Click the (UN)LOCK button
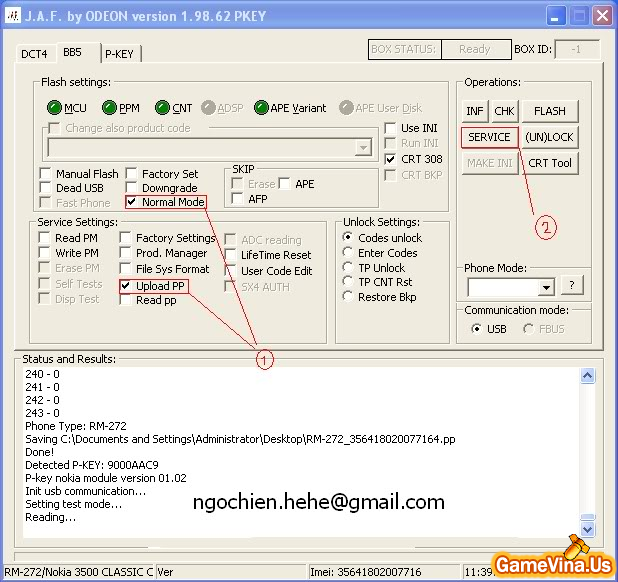Image resolution: width=618 pixels, height=582 pixels. (550, 137)
